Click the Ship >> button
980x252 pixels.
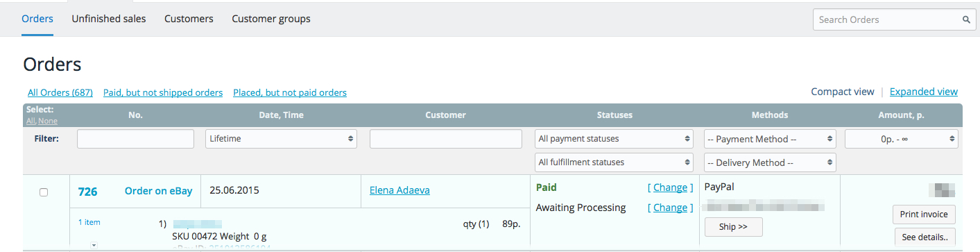(x=734, y=227)
